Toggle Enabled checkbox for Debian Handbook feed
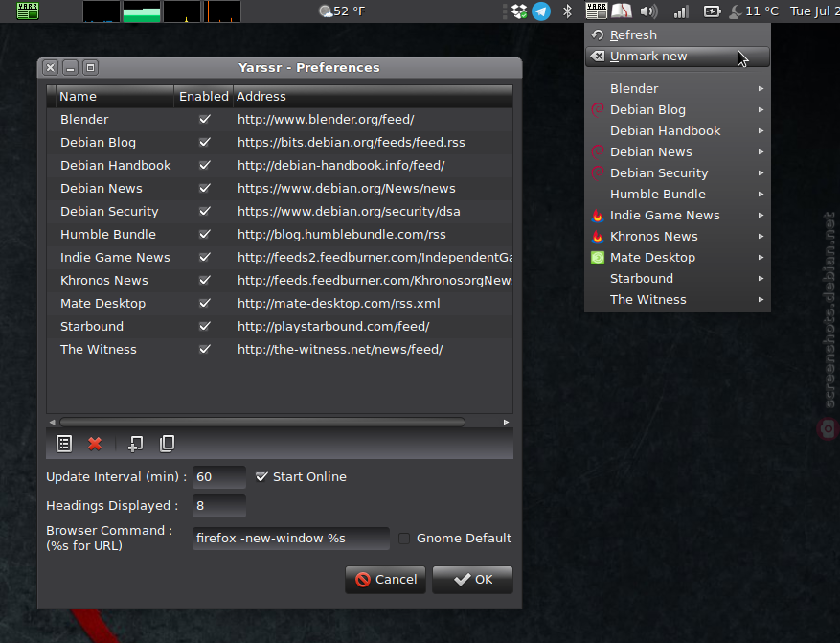 coord(205,165)
